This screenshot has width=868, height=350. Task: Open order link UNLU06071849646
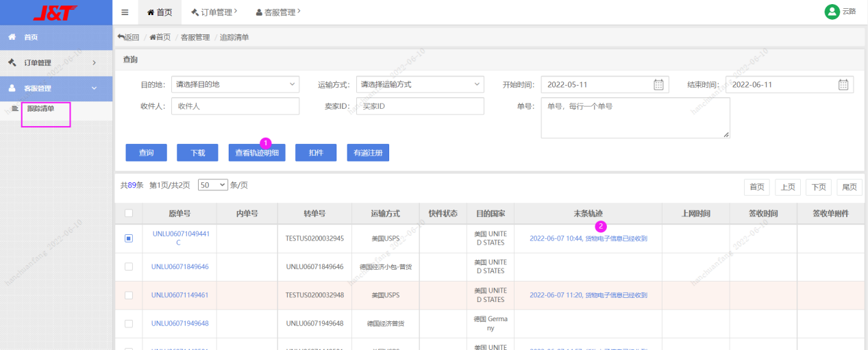click(x=179, y=266)
